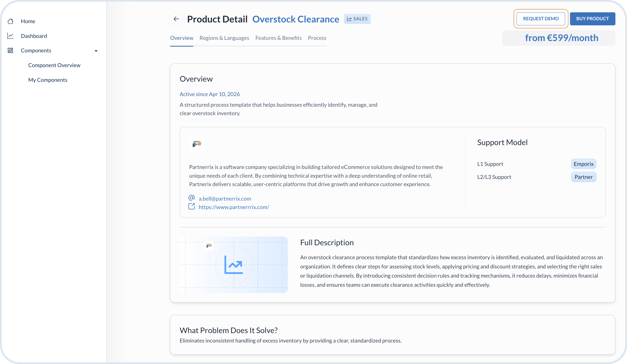Image resolution: width=627 pixels, height=364 pixels.
Task: Click the Partner L2/L3 Support badge
Action: (584, 177)
